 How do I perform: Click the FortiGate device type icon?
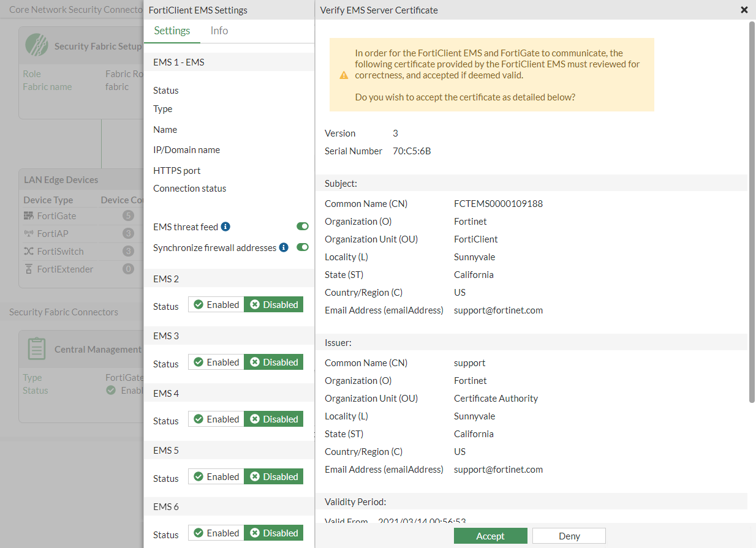29,216
